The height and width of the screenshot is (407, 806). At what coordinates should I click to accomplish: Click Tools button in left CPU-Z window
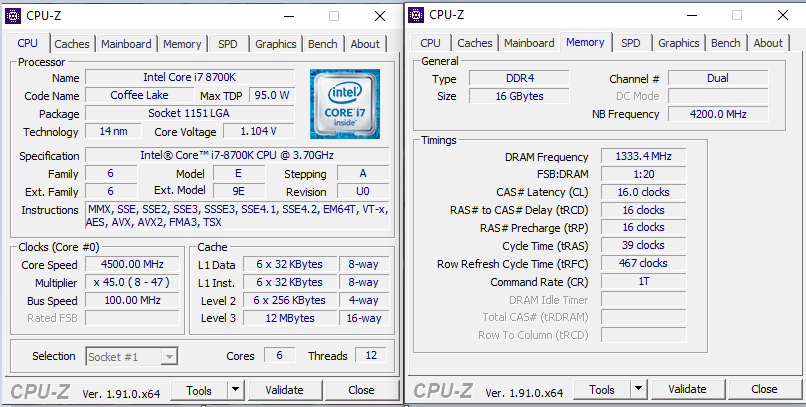point(199,391)
